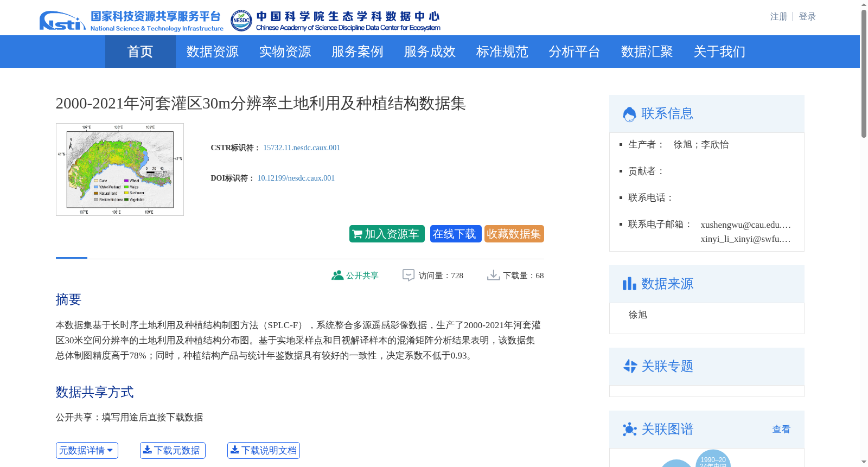Click the scrollbar up arrow
This screenshot has height=467, width=868.
864,5
